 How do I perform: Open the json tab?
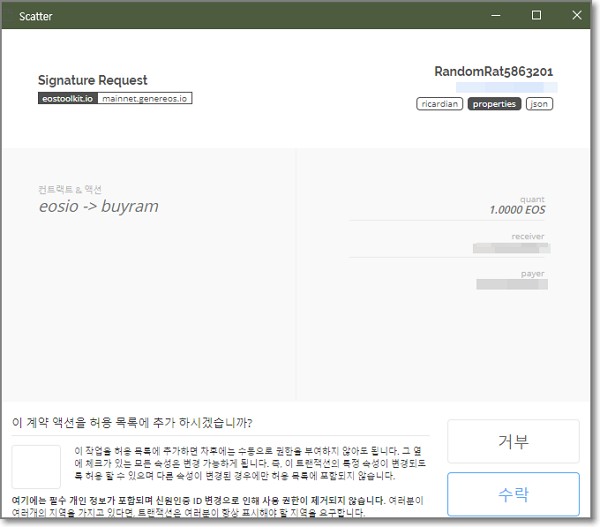pyautogui.click(x=539, y=104)
